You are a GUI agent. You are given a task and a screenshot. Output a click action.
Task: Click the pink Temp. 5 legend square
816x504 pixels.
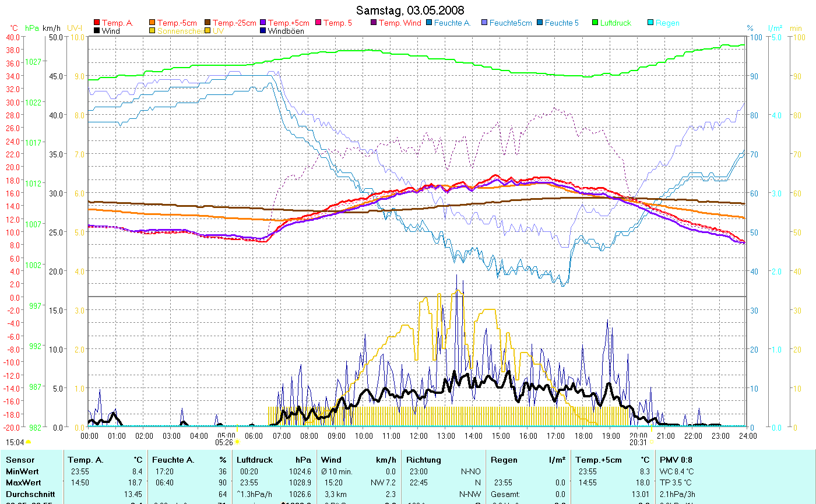click(x=318, y=23)
